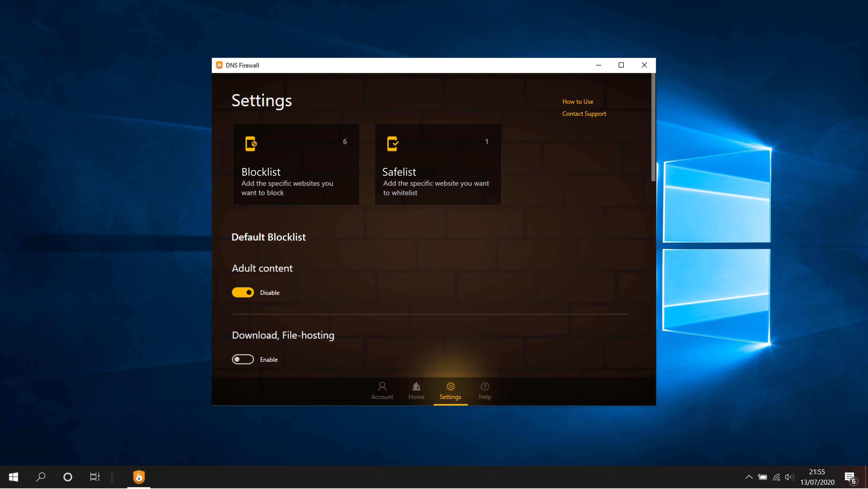Select the Settings navigation tab
The image size is (868, 489).
(x=450, y=391)
